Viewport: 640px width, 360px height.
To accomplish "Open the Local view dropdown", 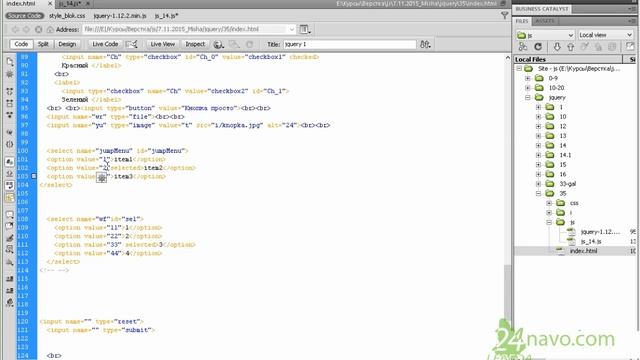I will (606, 35).
